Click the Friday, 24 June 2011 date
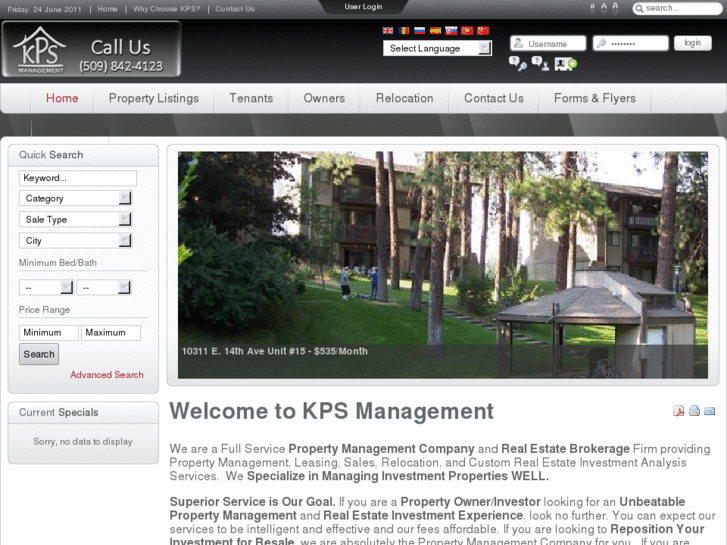This screenshot has height=545, width=727. tap(45, 9)
